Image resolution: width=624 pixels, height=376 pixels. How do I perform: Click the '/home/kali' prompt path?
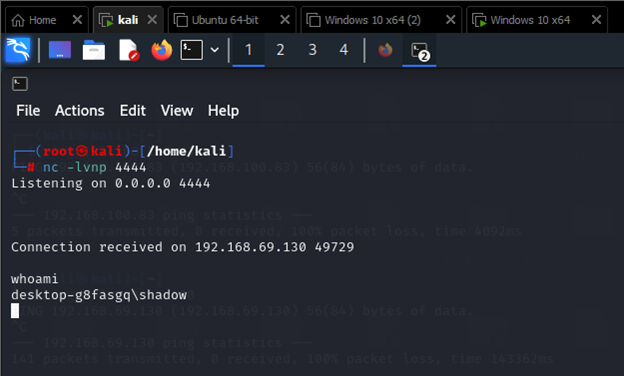point(186,151)
